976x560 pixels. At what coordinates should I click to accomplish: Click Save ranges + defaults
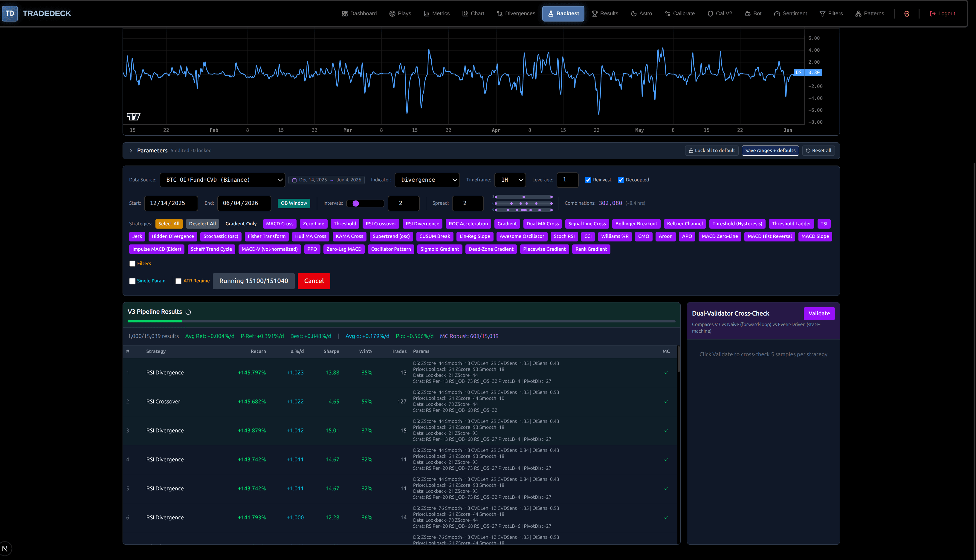(770, 151)
